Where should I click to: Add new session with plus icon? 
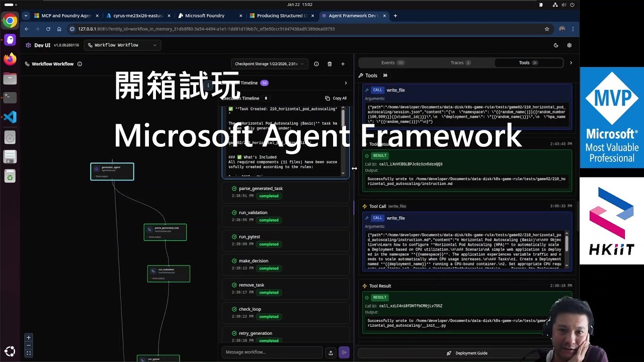coord(343,64)
